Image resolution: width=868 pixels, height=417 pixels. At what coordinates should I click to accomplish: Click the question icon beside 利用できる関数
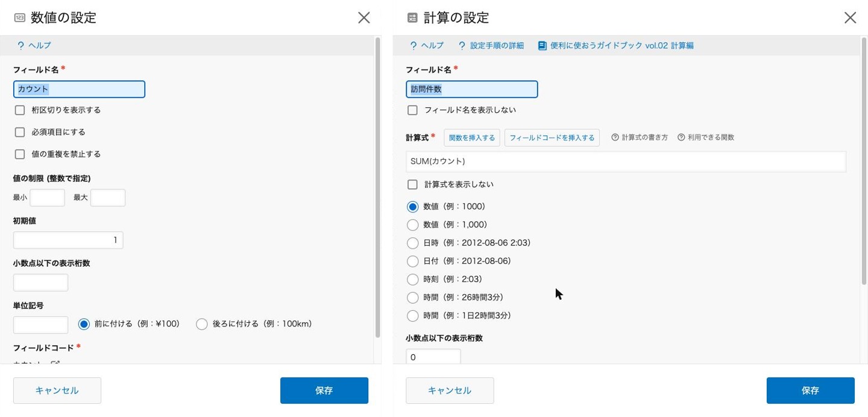point(681,138)
